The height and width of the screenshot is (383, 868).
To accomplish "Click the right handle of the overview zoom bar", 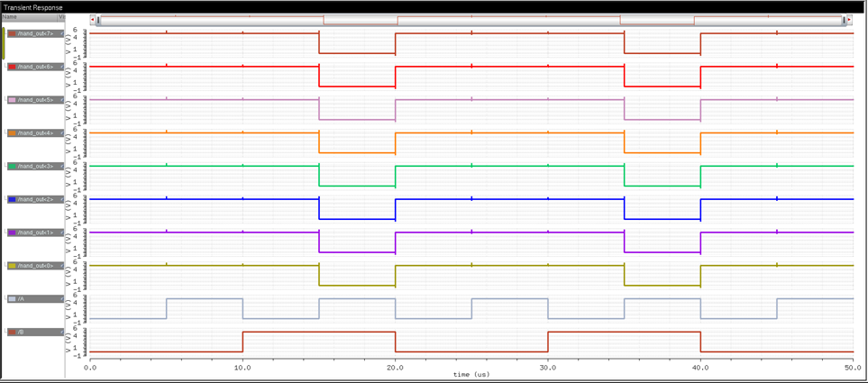I will point(844,21).
